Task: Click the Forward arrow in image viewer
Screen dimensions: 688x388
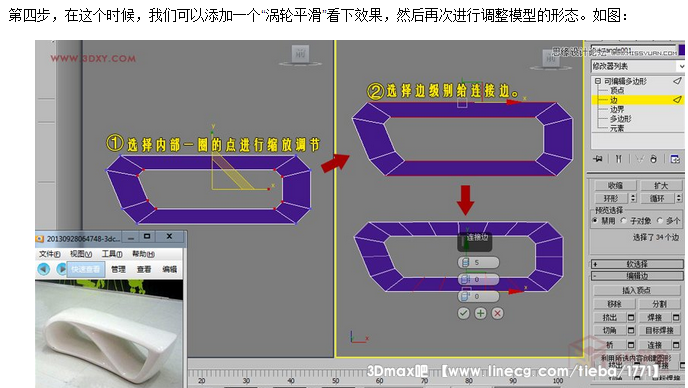Action: click(61, 269)
